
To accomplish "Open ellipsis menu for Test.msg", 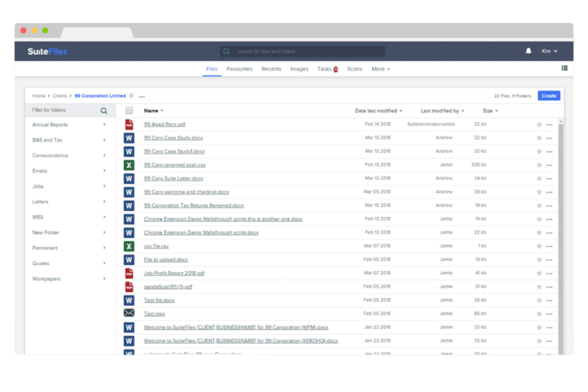I will click(x=549, y=314).
